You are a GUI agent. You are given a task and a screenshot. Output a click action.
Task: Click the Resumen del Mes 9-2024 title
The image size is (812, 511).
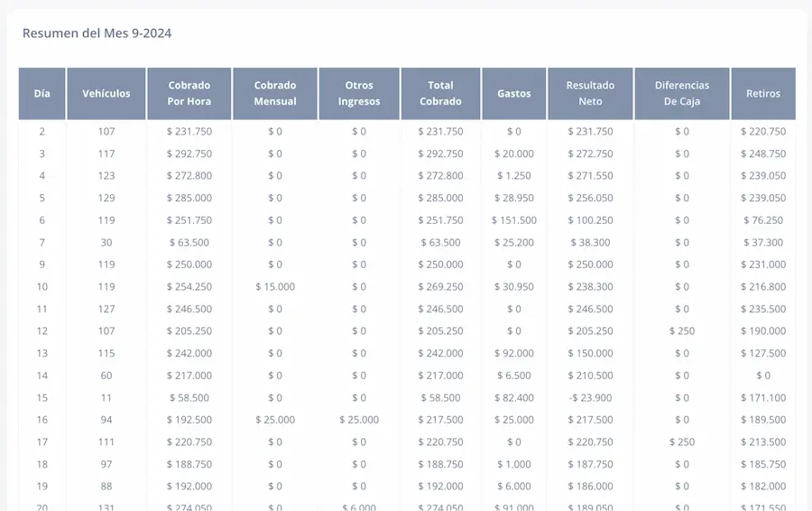(x=97, y=33)
